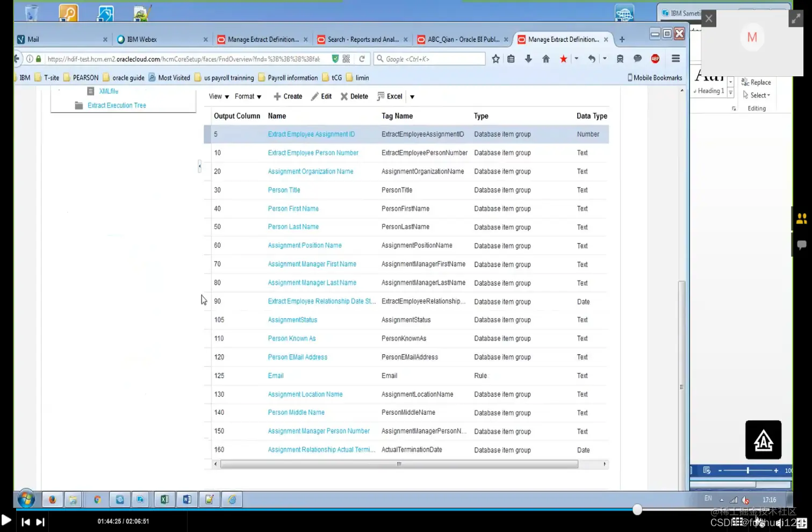812x532 pixels.
Task: Select the XMLfile tree item
Action: tap(109, 91)
